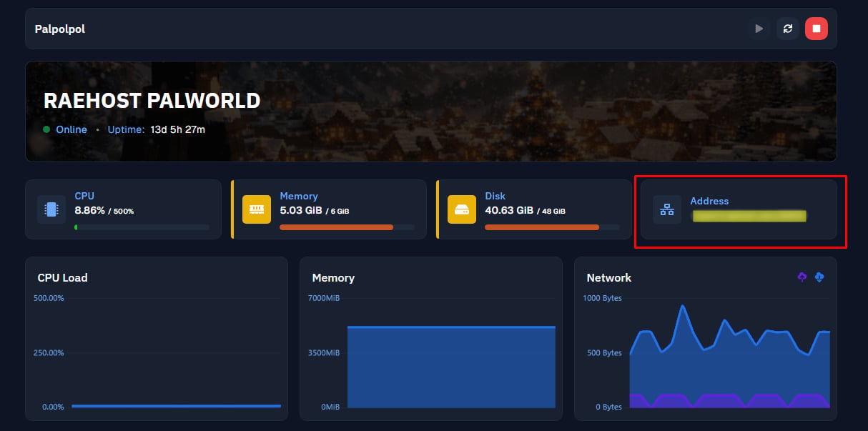Click the restart server refresh icon
The width and height of the screenshot is (868, 431).
pyautogui.click(x=788, y=29)
